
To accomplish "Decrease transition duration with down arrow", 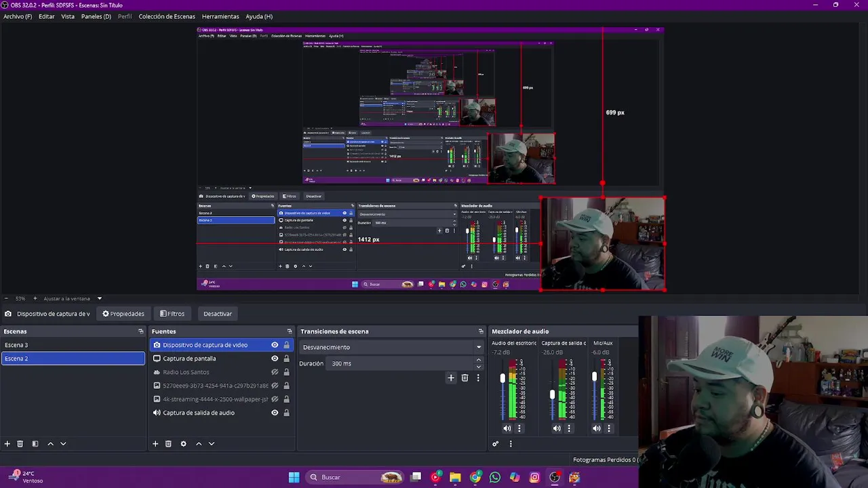I will pos(479,367).
